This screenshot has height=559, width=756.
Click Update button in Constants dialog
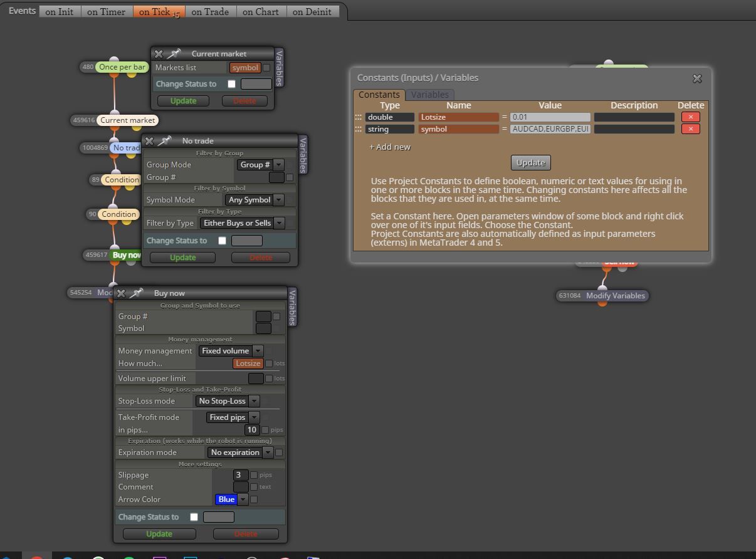[530, 162]
